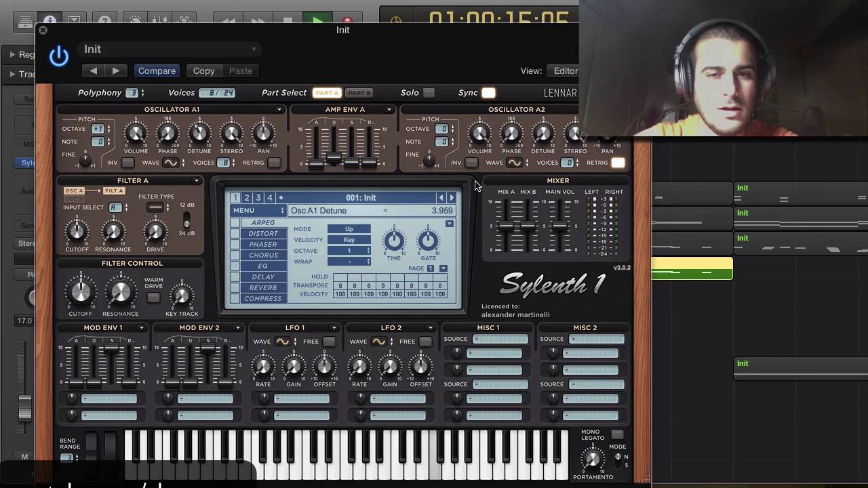
Task: Open Oscillator A1 section dropdown arrow
Action: [x=279, y=110]
